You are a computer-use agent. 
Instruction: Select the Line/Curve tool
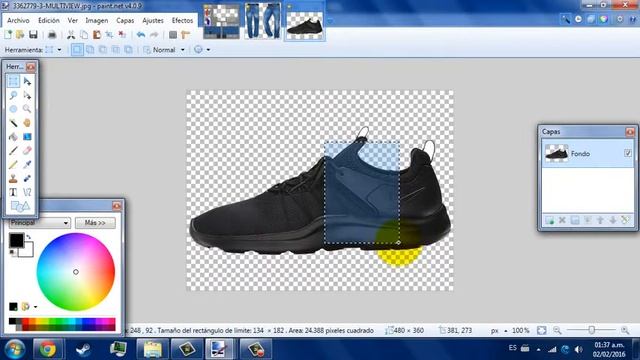click(27, 192)
